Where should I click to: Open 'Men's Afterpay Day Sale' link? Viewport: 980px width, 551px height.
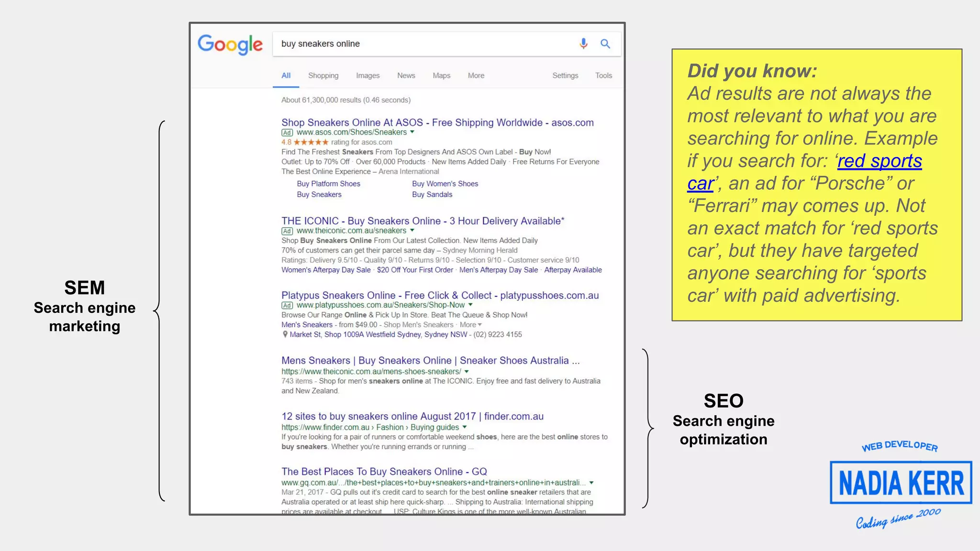pos(499,270)
